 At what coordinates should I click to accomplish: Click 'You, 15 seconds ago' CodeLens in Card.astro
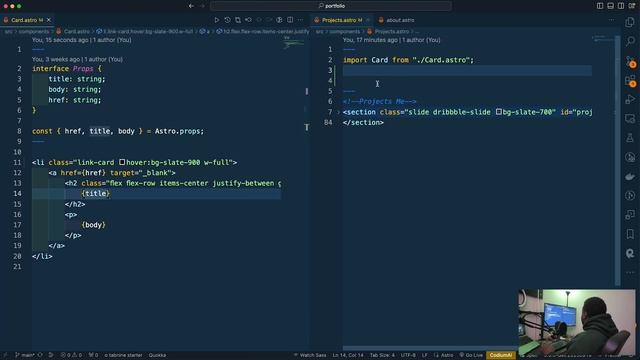(x=82, y=40)
